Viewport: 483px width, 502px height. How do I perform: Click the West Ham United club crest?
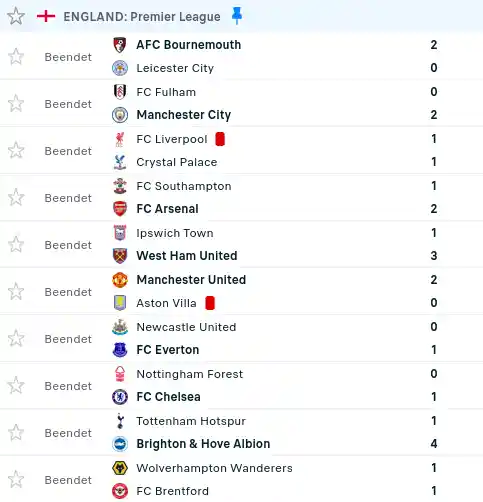click(120, 256)
